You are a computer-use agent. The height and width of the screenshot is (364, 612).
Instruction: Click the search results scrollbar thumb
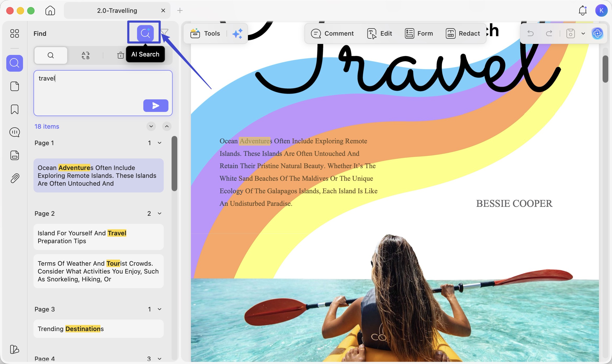pyautogui.click(x=174, y=163)
